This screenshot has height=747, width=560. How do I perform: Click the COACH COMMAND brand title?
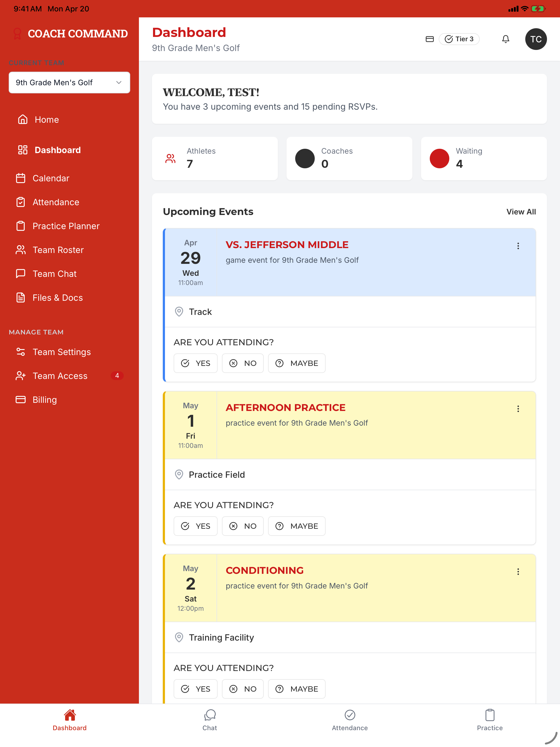point(78,34)
